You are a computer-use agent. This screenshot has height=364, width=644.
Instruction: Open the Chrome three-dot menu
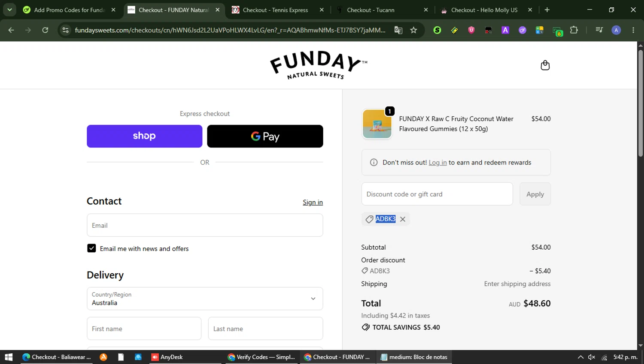click(x=633, y=30)
